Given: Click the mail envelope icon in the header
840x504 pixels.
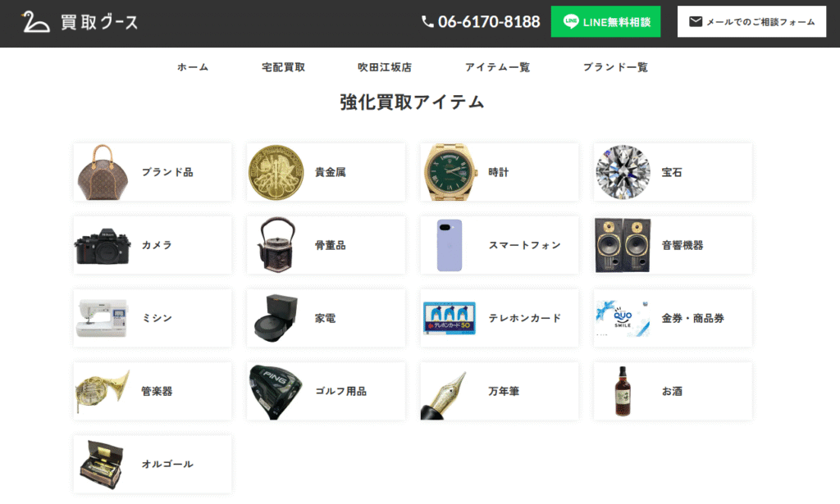Looking at the screenshot, I should coord(696,21).
